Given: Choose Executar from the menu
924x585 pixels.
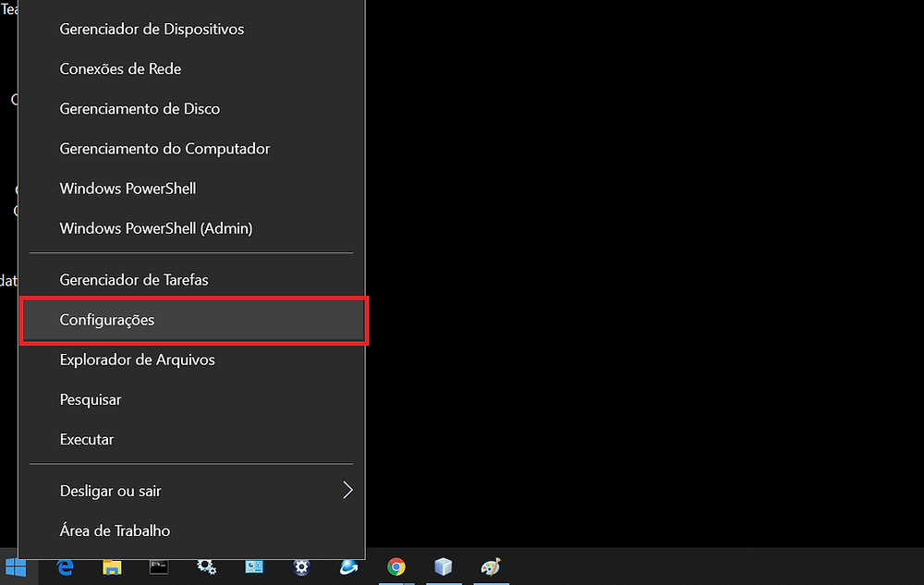Looking at the screenshot, I should [x=191, y=440].
